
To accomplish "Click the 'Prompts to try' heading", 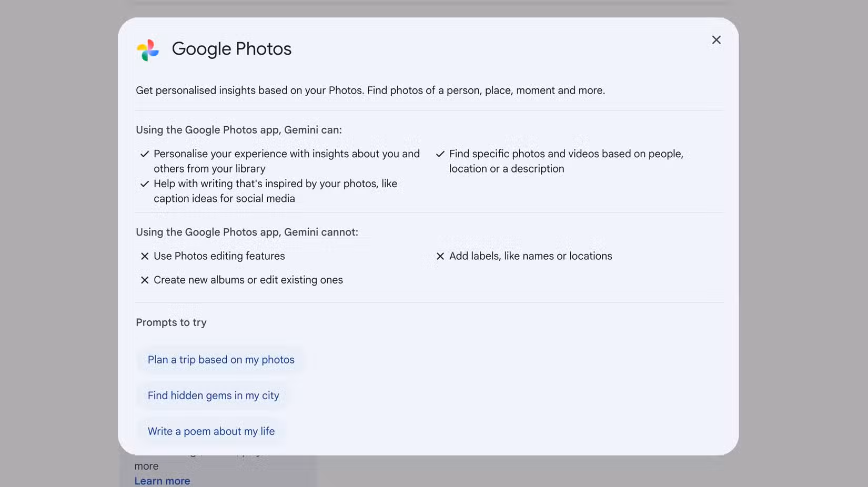I will [x=171, y=322].
